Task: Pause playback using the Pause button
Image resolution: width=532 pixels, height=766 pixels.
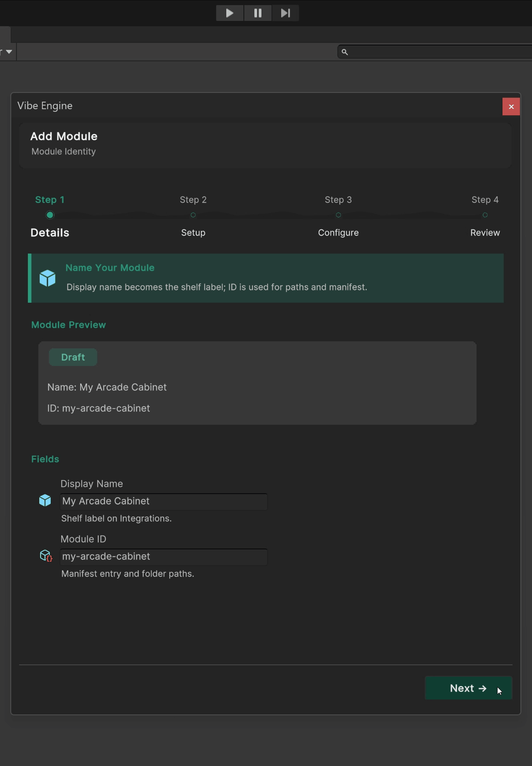Action: tap(258, 13)
